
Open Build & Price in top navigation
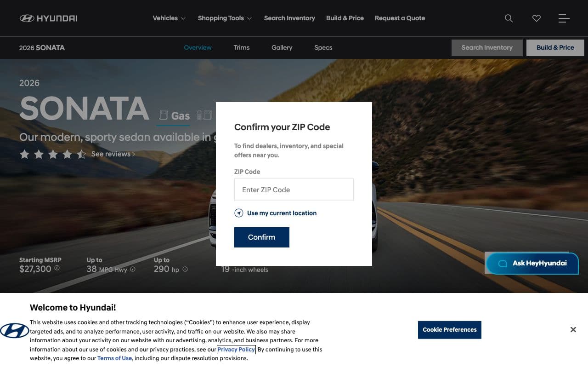point(345,18)
